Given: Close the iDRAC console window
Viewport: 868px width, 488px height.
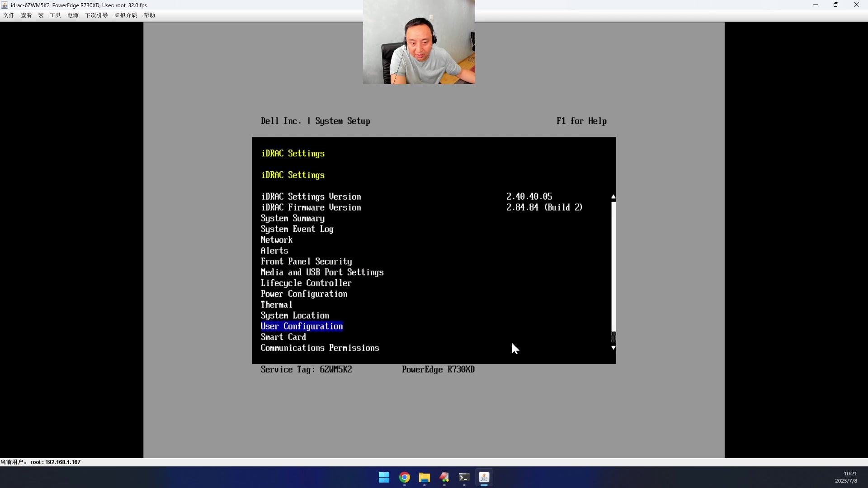Looking at the screenshot, I should point(857,5).
